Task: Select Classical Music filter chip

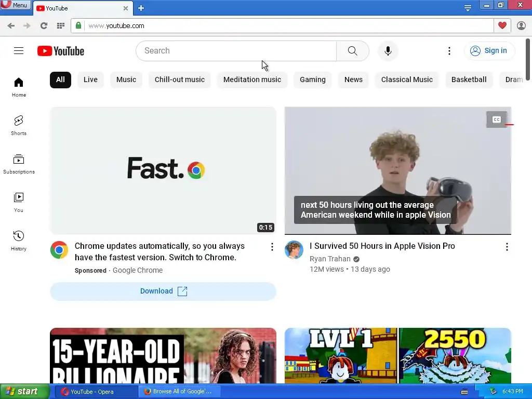Action: click(x=407, y=79)
